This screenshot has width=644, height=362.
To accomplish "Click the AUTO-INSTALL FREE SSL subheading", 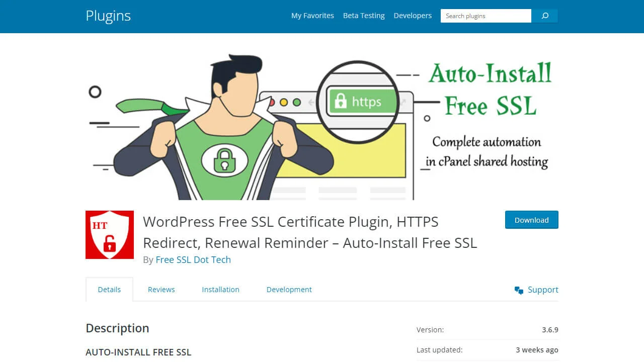I will [x=138, y=352].
